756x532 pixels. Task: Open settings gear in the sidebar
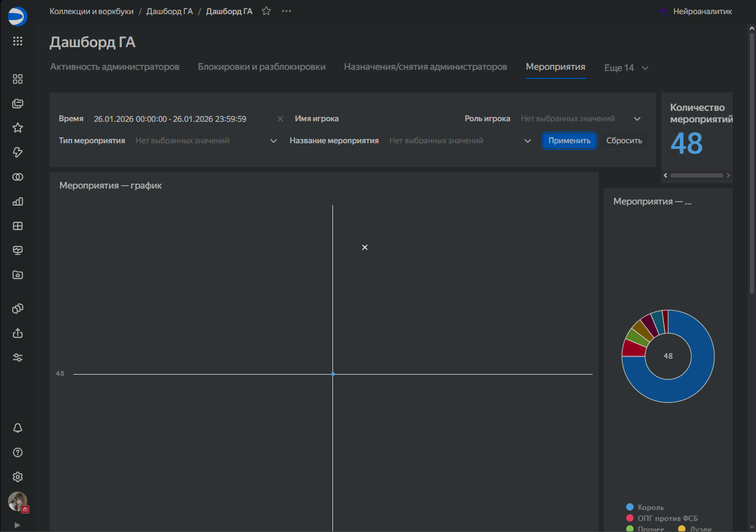18,477
